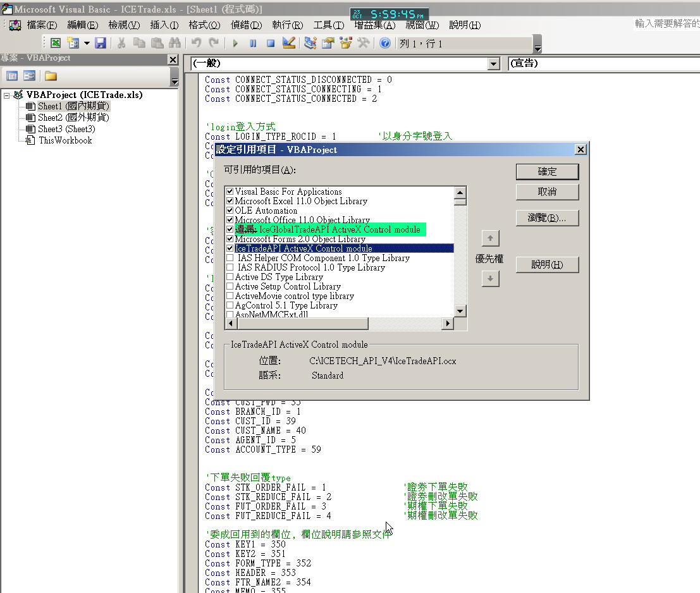
Task: Click View Object icon in project pane
Action: point(30,76)
